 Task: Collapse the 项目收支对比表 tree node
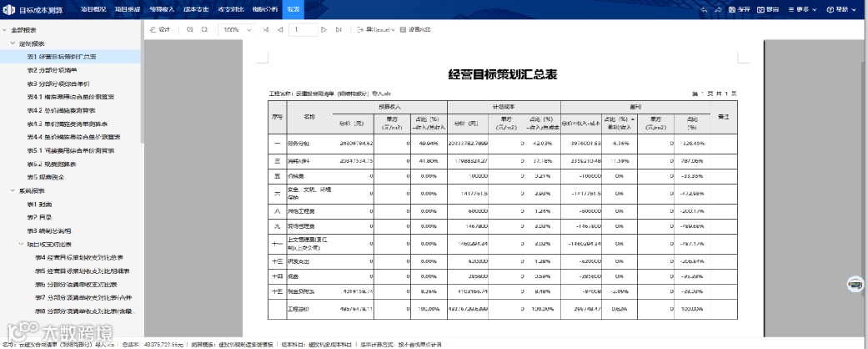[21, 245]
